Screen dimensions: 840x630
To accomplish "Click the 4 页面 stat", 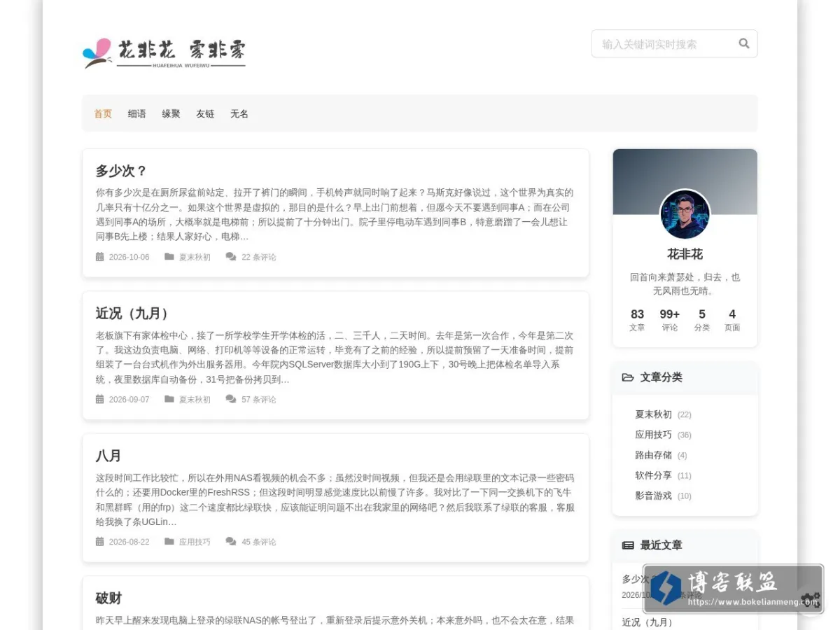I will 732,320.
